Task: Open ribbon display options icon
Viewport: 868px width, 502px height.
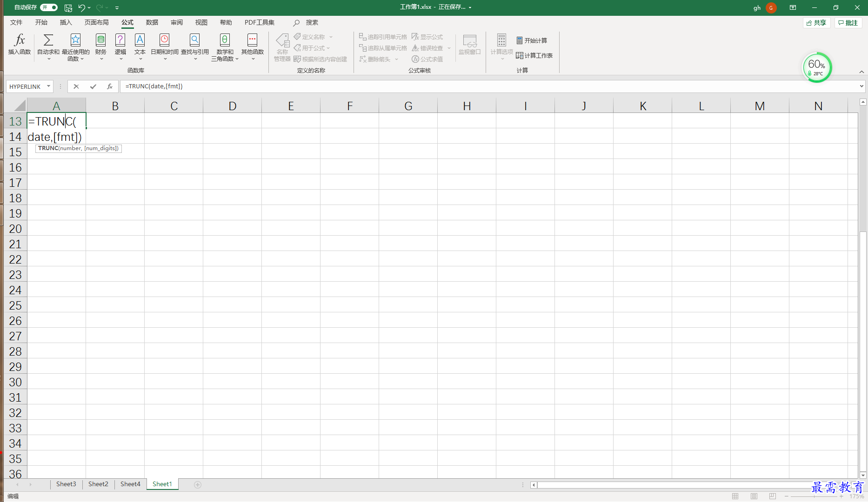Action: [x=793, y=7]
